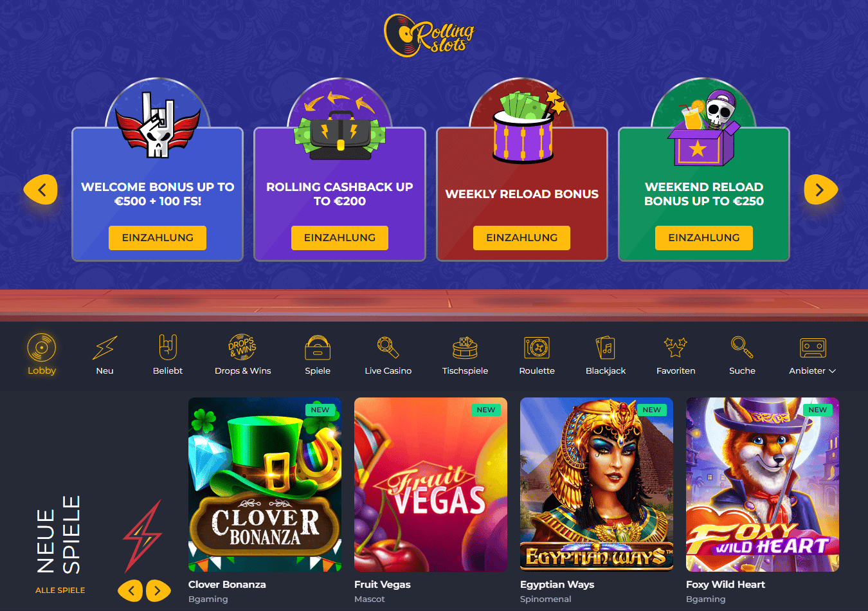This screenshot has height=611, width=868.
Task: Go to previous promotion with left arrow
Action: pos(41,190)
